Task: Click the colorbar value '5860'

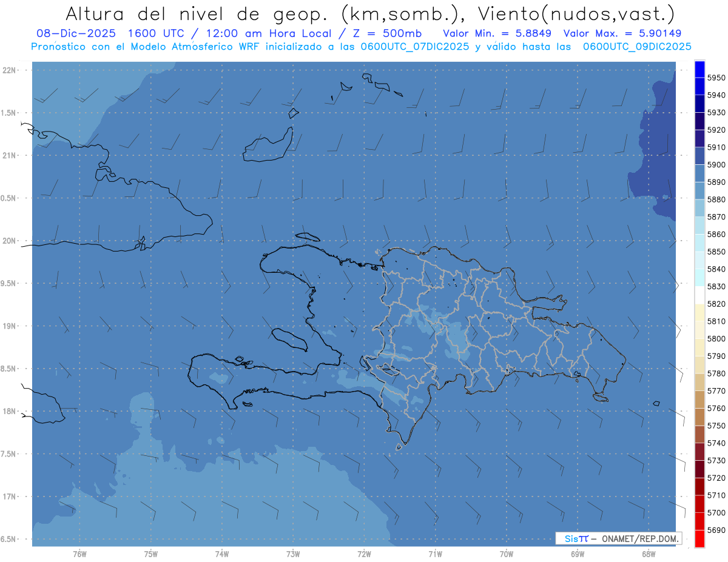Action: coord(716,234)
